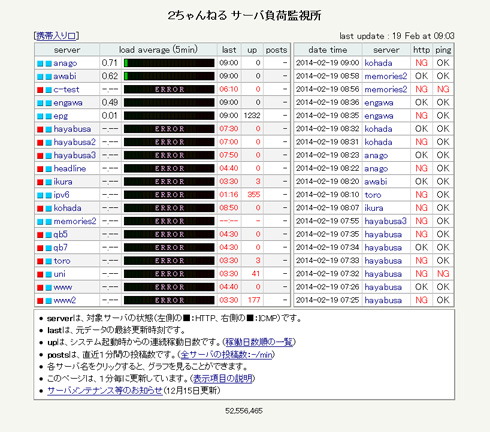Open the 全サーバの投稿数 posts link
Image resolution: width=490 pixels, height=432 pixels.
[x=226, y=354]
